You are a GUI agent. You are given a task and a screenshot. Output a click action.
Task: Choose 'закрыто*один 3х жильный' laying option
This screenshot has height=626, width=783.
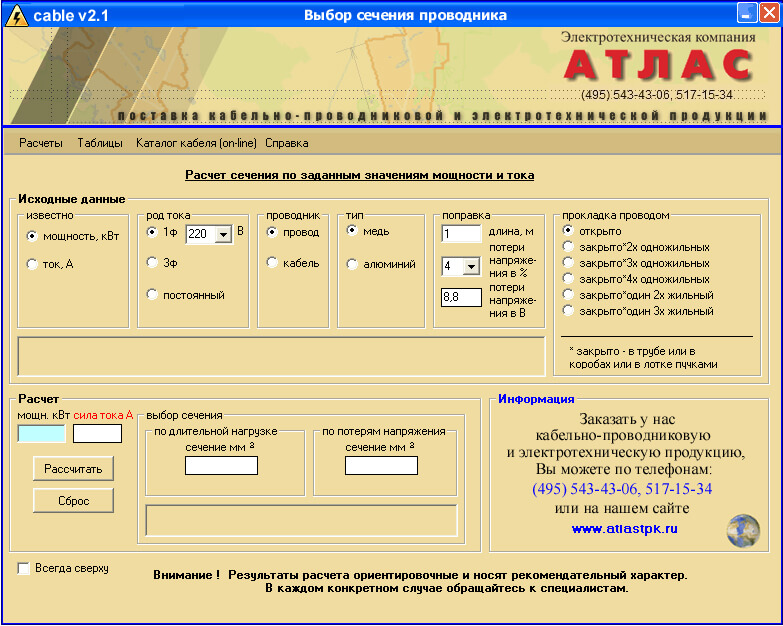click(x=569, y=311)
